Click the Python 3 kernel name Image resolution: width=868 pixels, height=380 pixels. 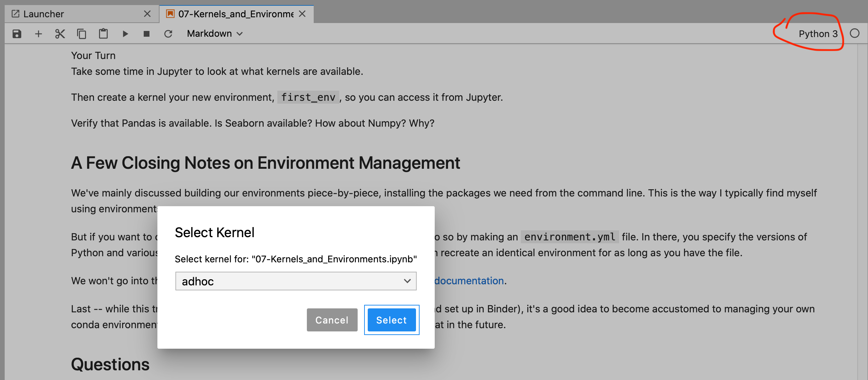click(818, 34)
